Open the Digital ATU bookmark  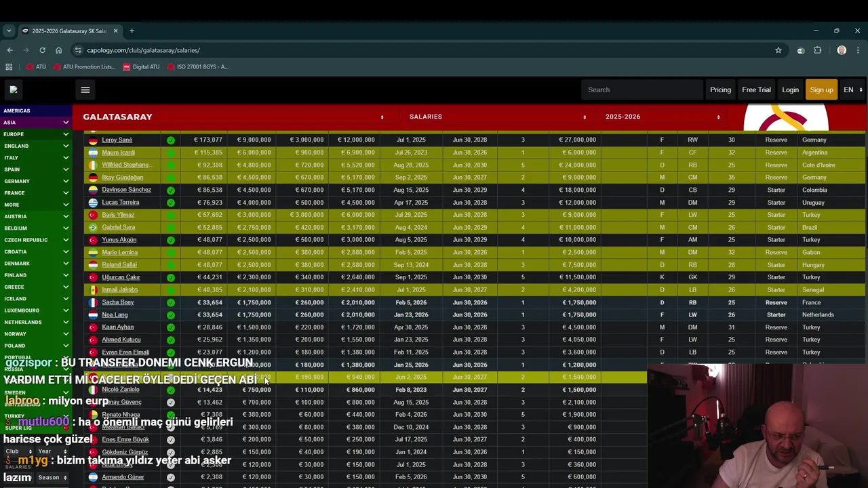pyautogui.click(x=142, y=66)
